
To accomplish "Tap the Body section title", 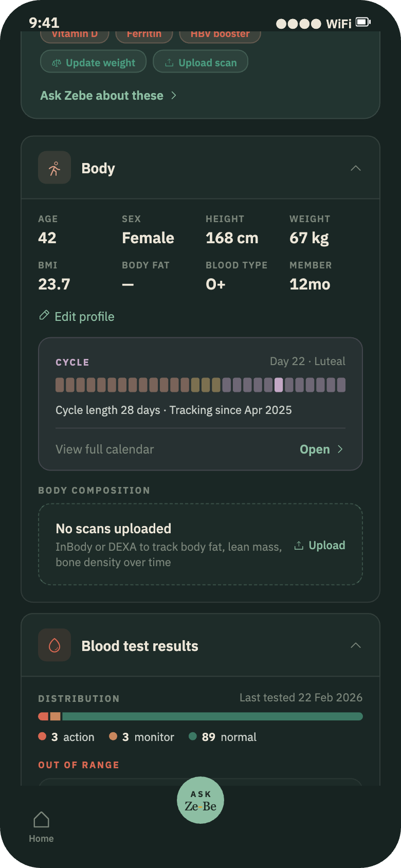I will pyautogui.click(x=98, y=169).
